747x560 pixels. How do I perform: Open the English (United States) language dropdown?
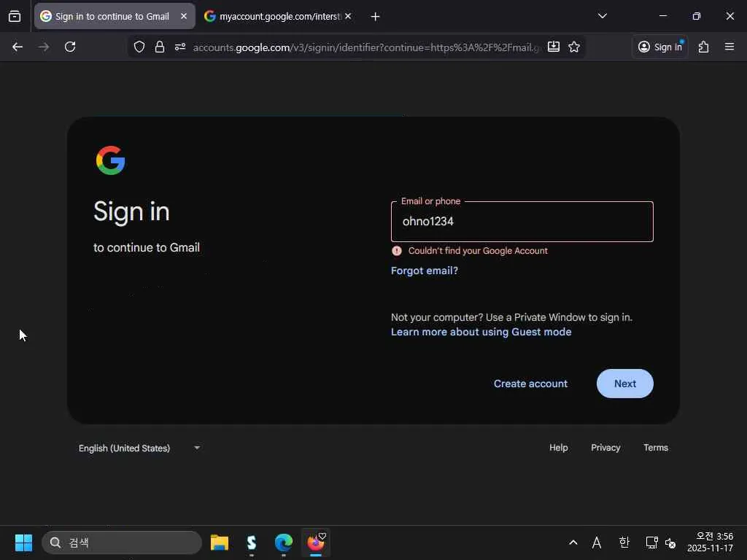point(139,448)
